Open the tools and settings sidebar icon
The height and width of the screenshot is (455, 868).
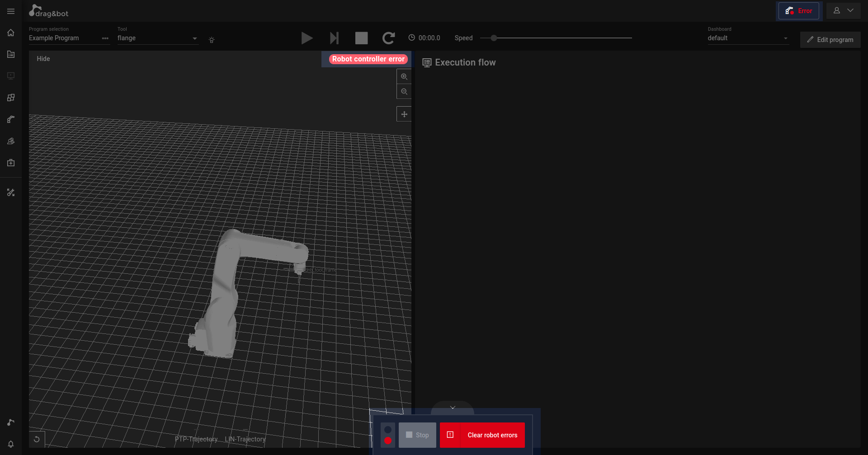[11, 192]
